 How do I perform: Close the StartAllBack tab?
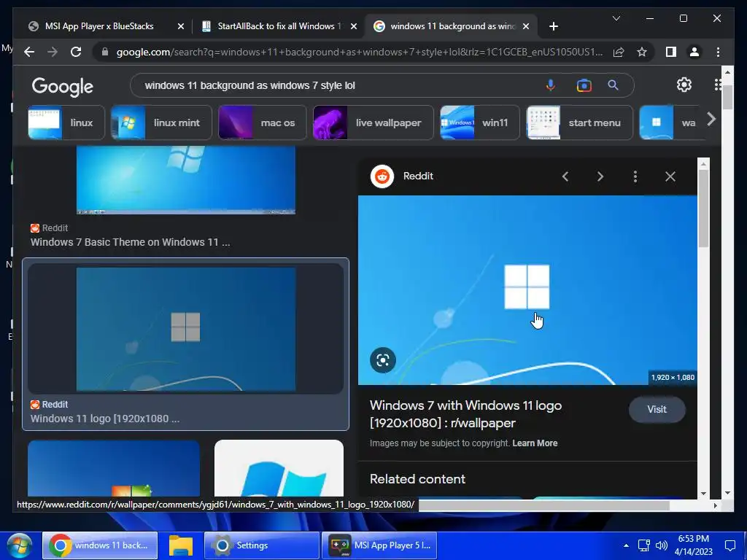(354, 26)
